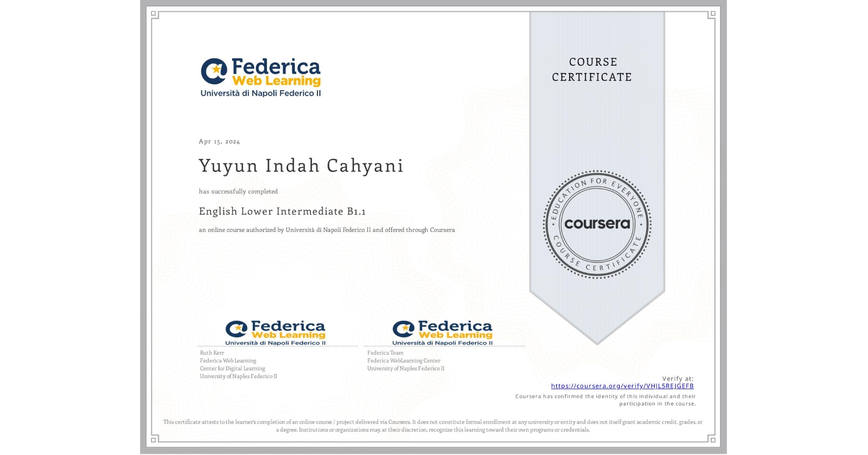Screen dimensions: 868x455
Task: Click the 'Verify at:' label
Action: click(678, 379)
